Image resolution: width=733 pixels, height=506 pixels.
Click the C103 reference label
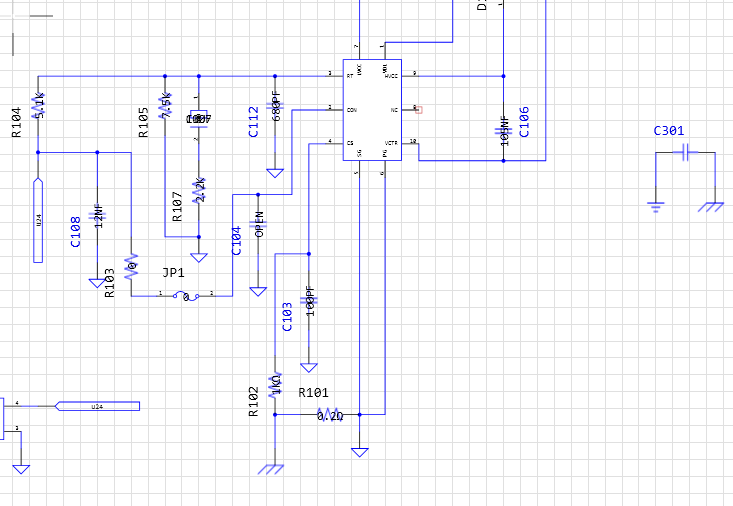click(287, 317)
